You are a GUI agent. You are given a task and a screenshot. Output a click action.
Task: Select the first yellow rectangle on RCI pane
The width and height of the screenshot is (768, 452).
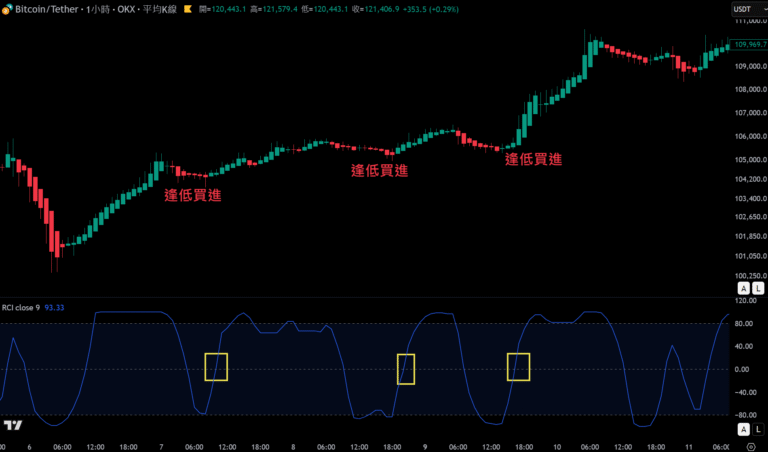click(x=216, y=367)
